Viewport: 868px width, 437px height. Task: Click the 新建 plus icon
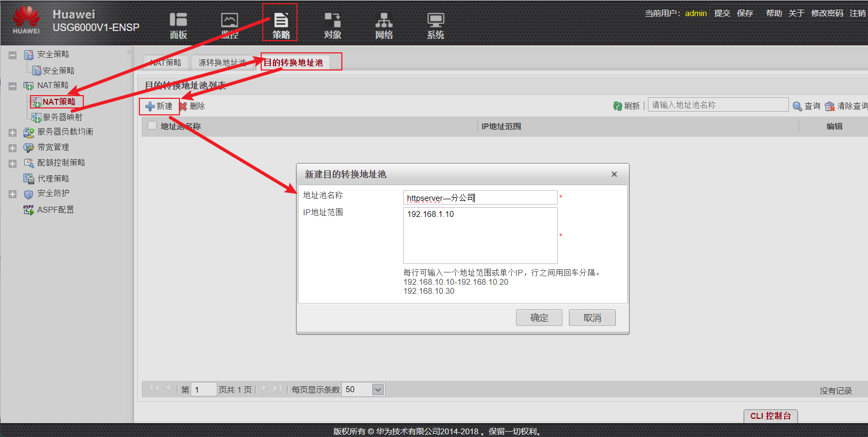pyautogui.click(x=150, y=106)
